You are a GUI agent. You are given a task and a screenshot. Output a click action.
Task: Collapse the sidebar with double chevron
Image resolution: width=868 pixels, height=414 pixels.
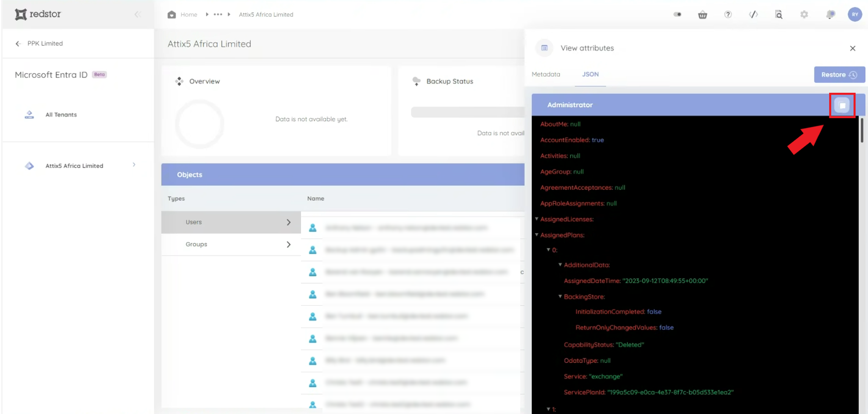click(x=137, y=14)
